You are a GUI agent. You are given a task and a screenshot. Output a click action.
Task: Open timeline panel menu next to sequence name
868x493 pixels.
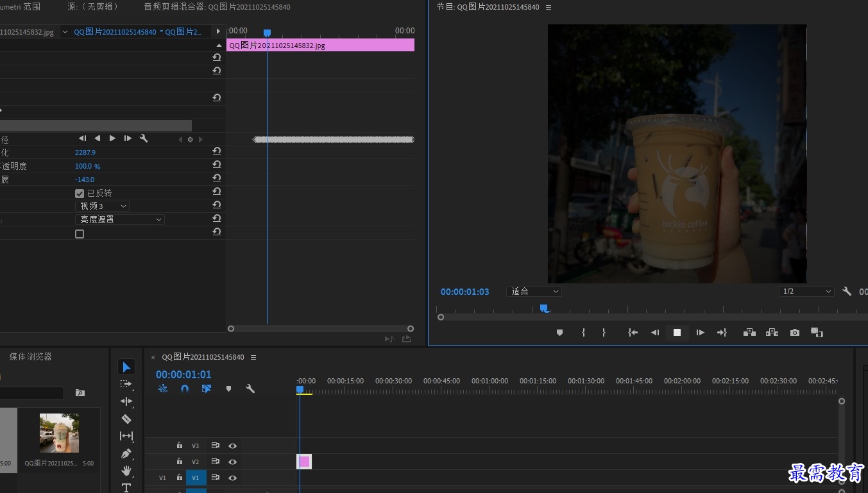(253, 357)
